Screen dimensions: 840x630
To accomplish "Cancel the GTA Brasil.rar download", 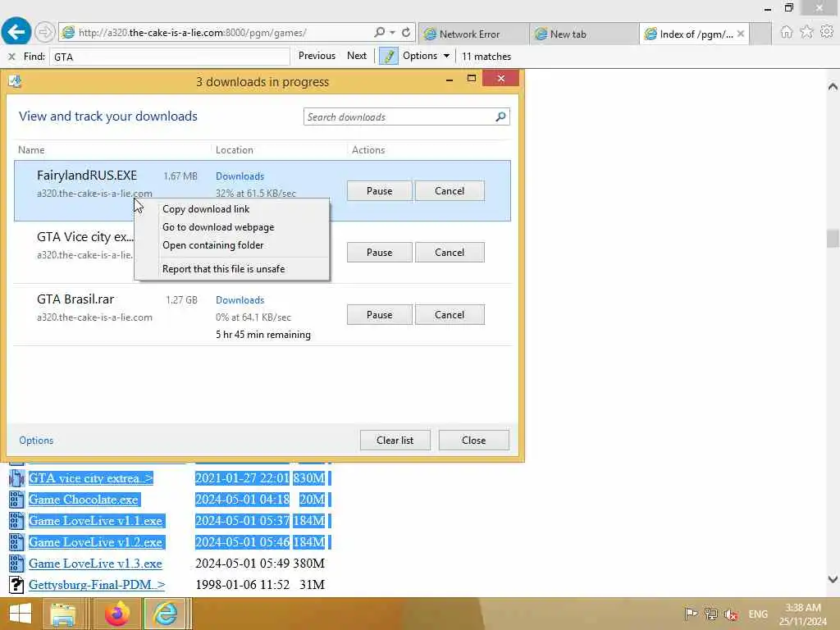I will (x=450, y=314).
